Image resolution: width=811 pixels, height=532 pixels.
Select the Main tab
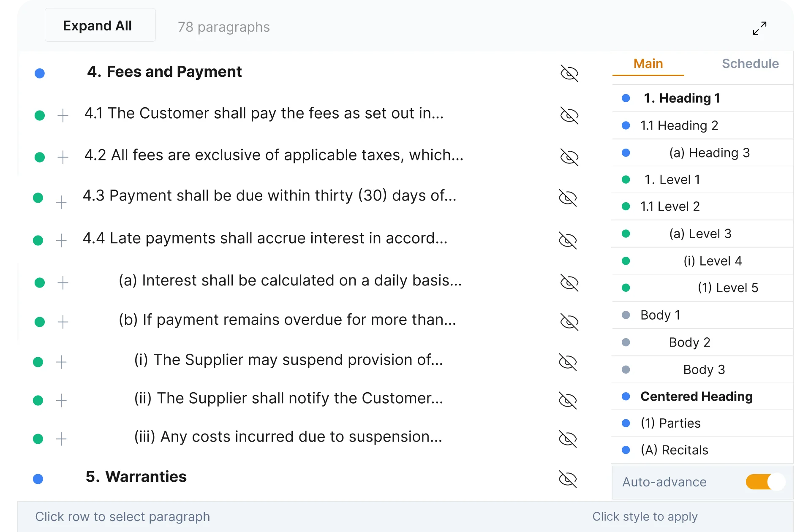point(648,64)
